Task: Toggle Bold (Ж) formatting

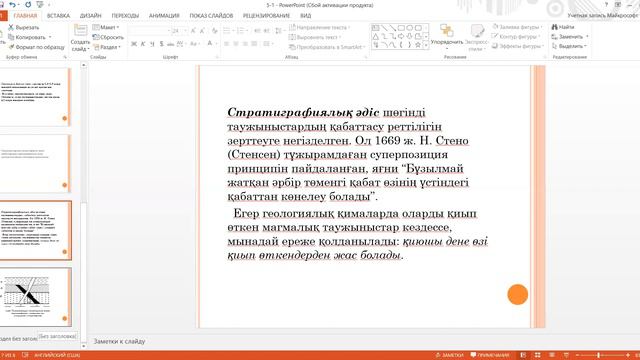Action: pos(134,44)
